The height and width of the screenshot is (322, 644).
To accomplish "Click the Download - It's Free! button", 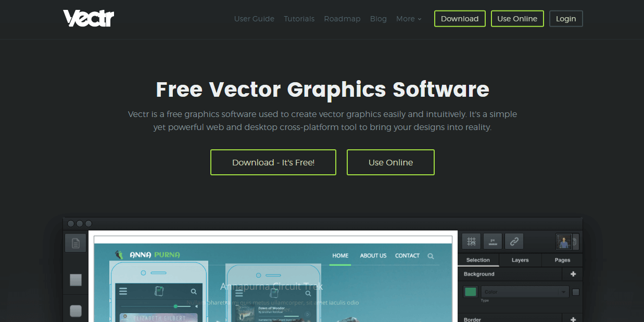I will coord(273,162).
